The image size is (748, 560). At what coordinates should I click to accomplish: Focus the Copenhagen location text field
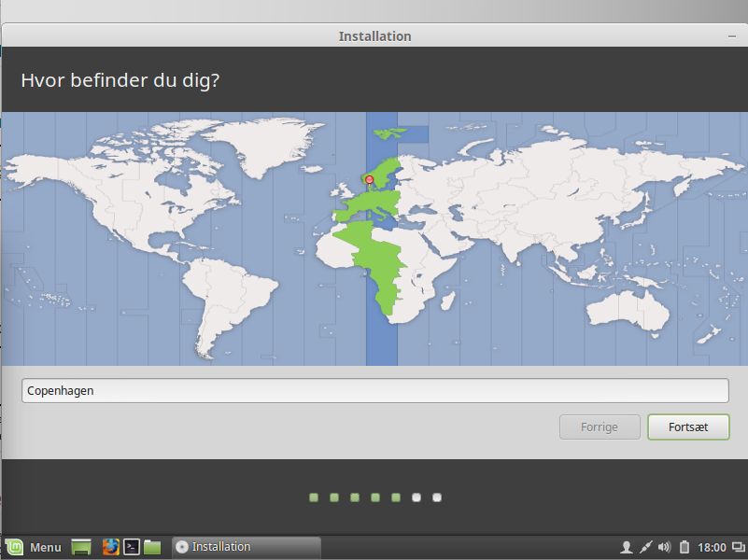375,391
